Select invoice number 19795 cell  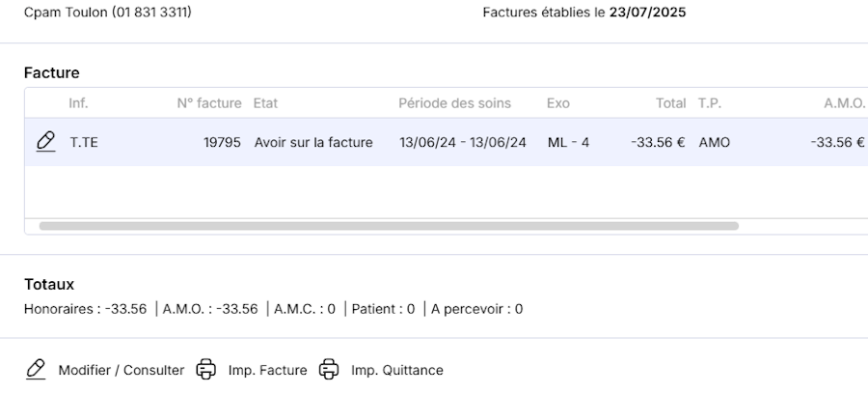point(222,143)
